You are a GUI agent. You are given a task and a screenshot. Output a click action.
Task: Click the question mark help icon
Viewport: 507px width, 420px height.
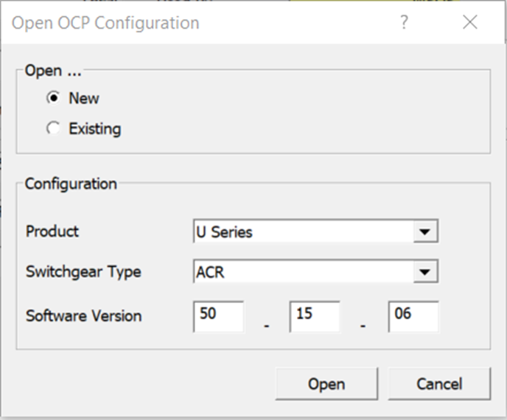[404, 23]
